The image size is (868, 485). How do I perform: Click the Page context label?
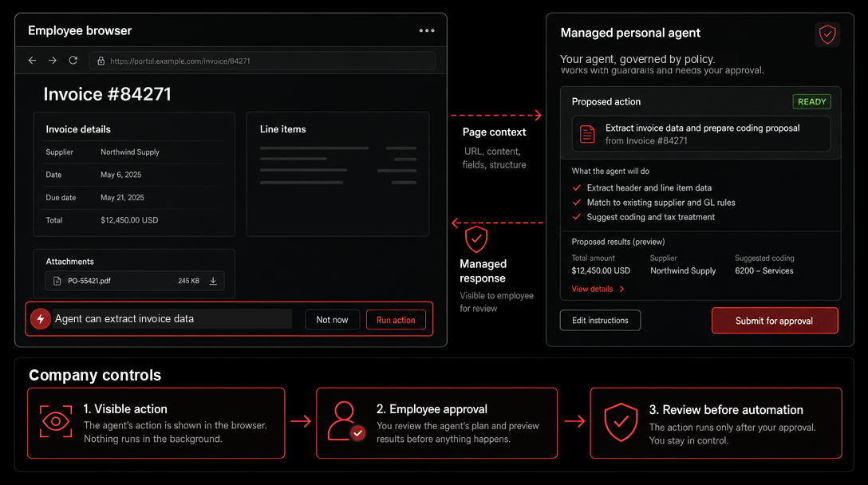point(495,132)
